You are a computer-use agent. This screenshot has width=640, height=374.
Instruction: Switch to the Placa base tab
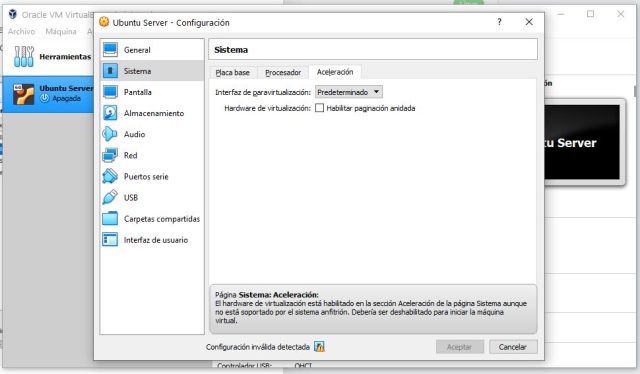click(x=233, y=72)
